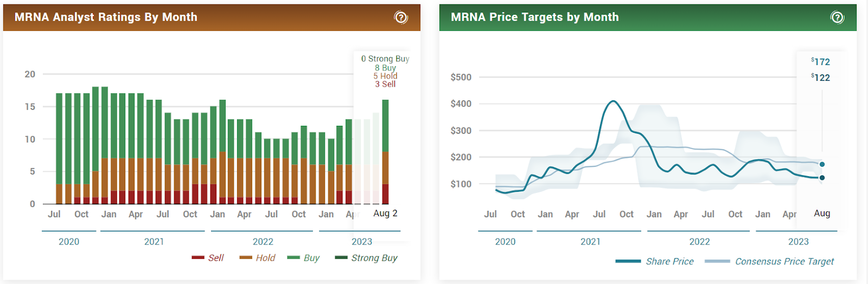Click the $122 share price value
The height and width of the screenshot is (284, 868).
pyautogui.click(x=821, y=78)
